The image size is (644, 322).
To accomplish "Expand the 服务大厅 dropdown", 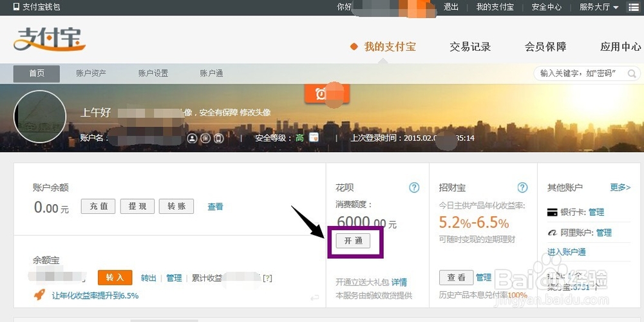I will pos(599,7).
